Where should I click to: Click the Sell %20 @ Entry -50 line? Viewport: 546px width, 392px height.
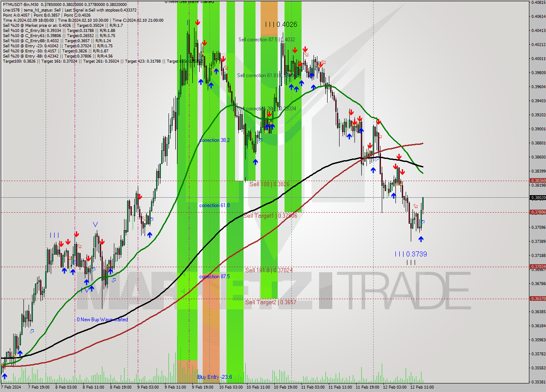click(55, 51)
